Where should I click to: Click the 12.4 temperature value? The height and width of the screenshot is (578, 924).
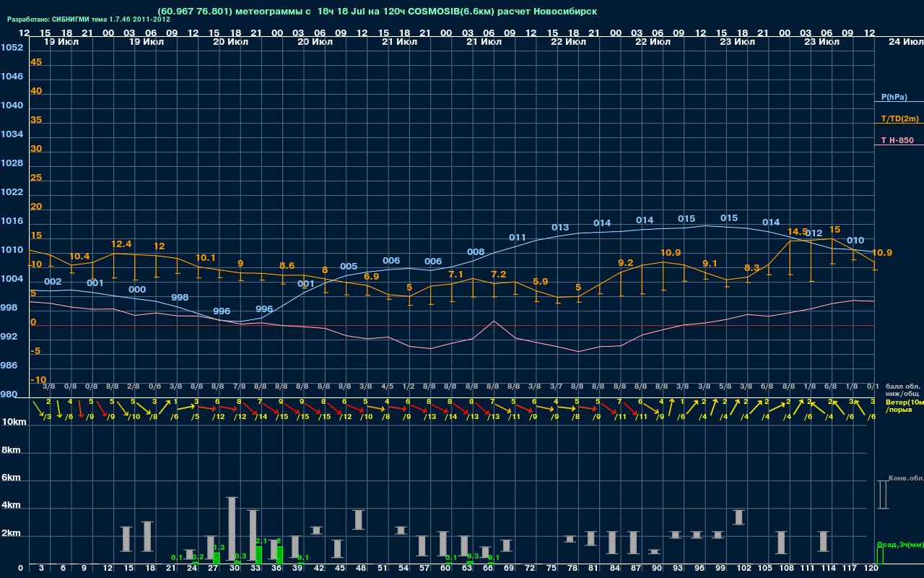(122, 244)
